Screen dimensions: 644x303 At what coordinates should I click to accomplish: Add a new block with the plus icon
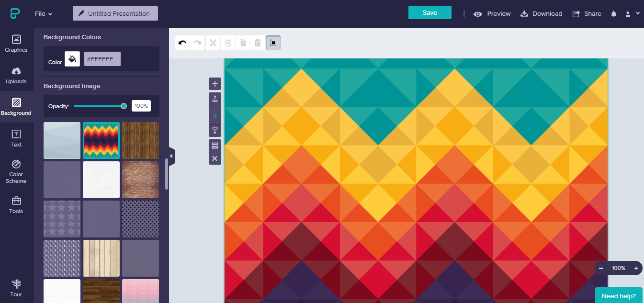point(215,84)
